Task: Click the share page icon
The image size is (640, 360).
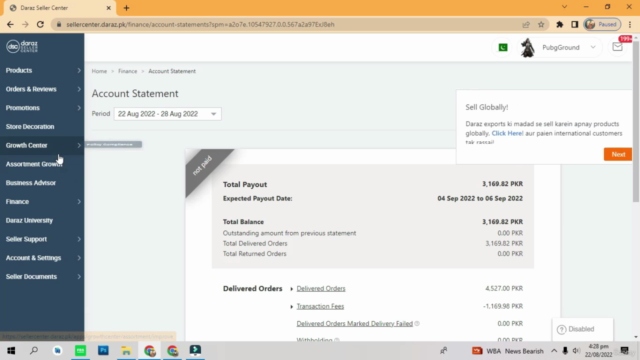Action: 526,24
